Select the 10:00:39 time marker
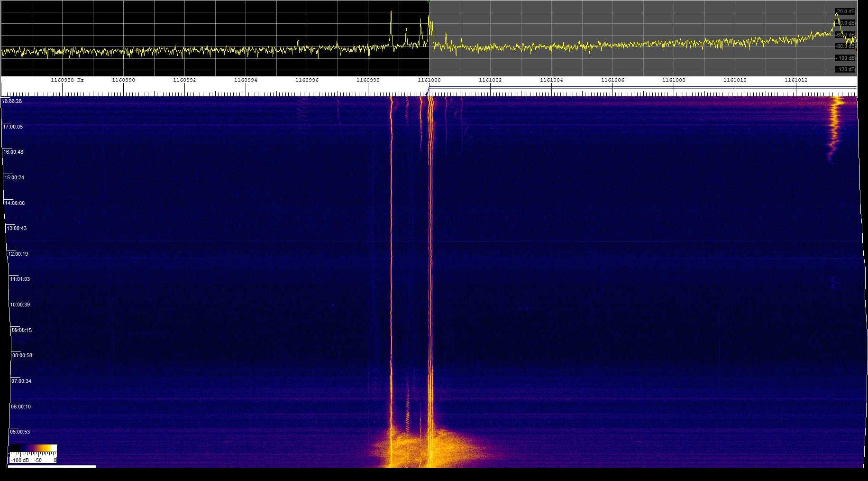868x481 pixels. [20, 305]
